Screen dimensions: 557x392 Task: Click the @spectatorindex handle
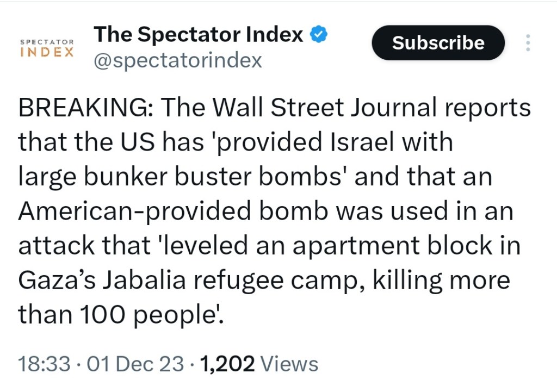pyautogui.click(x=178, y=60)
